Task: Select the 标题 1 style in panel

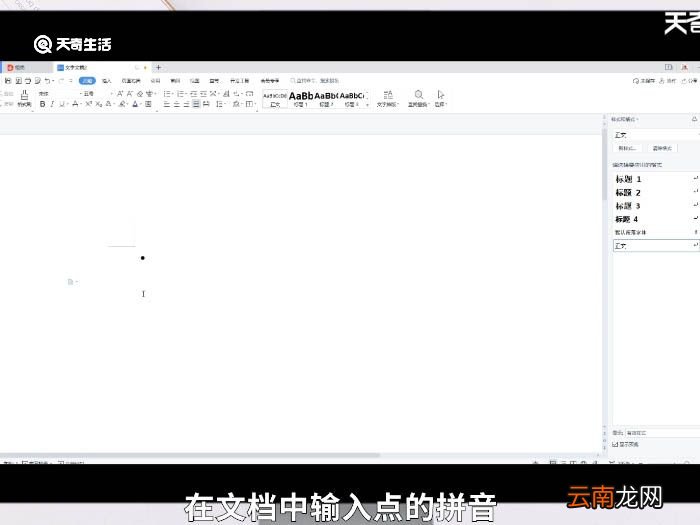Action: pos(655,179)
